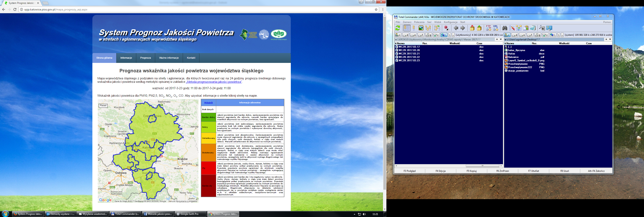Click root directory backslash in left panel
The image size is (644, 217).
(450, 35)
